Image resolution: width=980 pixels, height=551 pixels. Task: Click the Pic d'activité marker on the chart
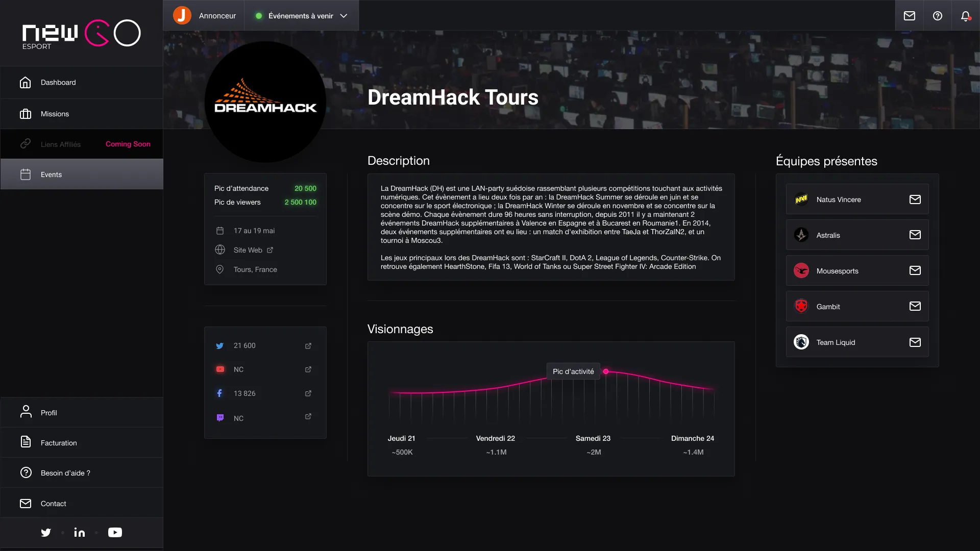coord(606,371)
